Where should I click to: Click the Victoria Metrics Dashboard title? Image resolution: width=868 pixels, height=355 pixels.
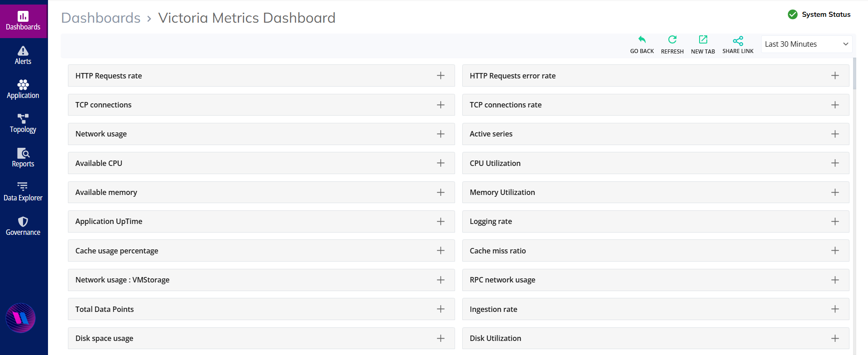(x=247, y=18)
